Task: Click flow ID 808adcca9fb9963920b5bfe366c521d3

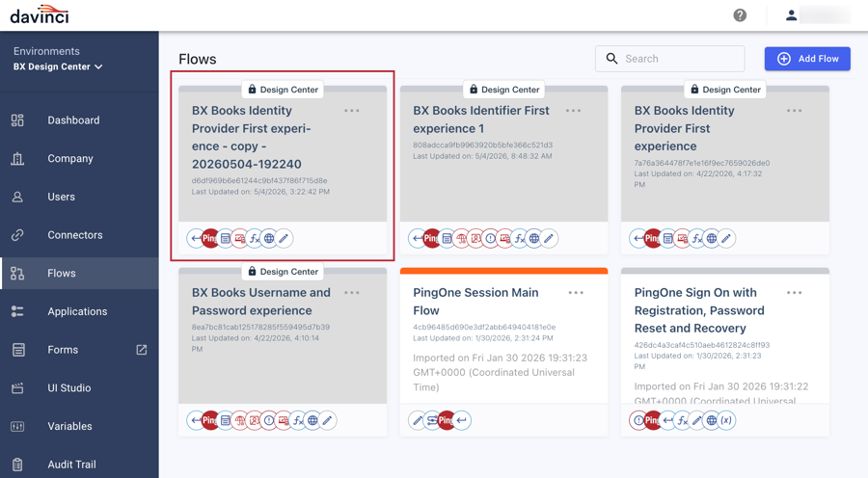Action: tap(483, 145)
